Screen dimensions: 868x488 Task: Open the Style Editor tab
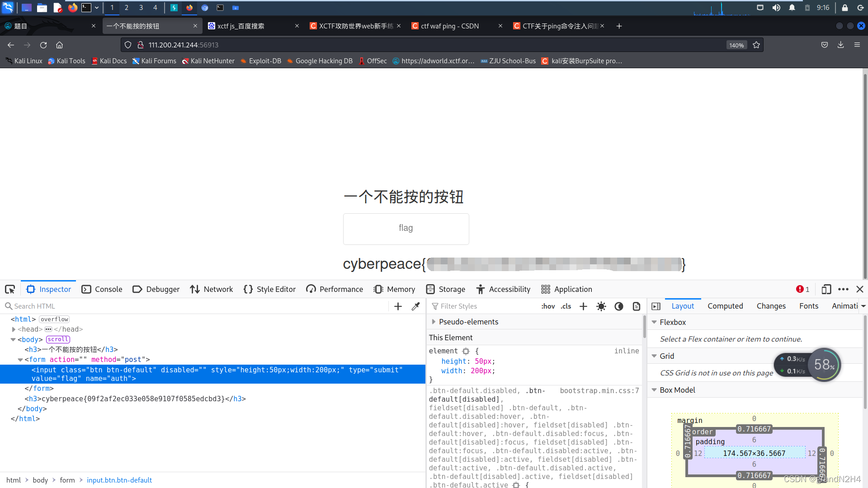pyautogui.click(x=269, y=289)
